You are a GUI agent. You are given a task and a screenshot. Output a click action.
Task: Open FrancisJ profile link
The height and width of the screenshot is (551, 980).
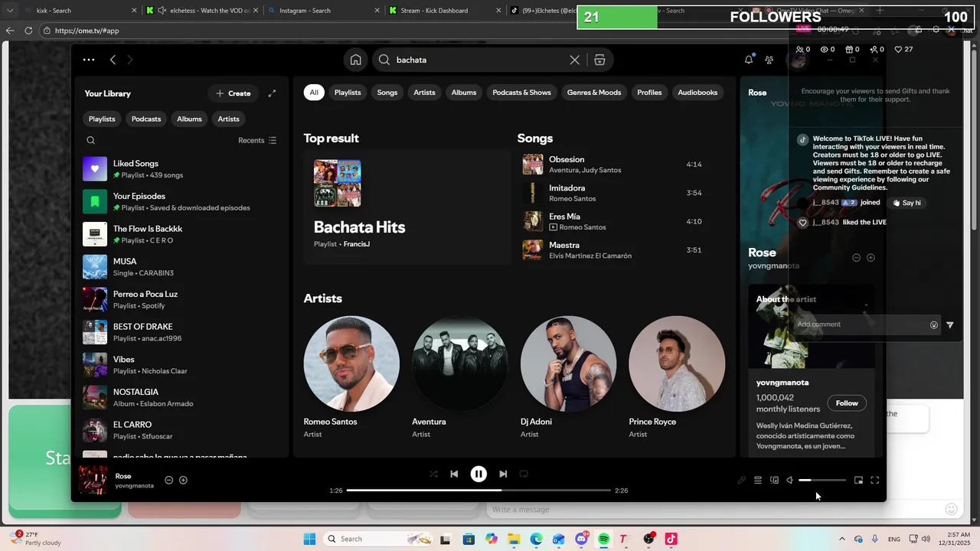point(357,244)
